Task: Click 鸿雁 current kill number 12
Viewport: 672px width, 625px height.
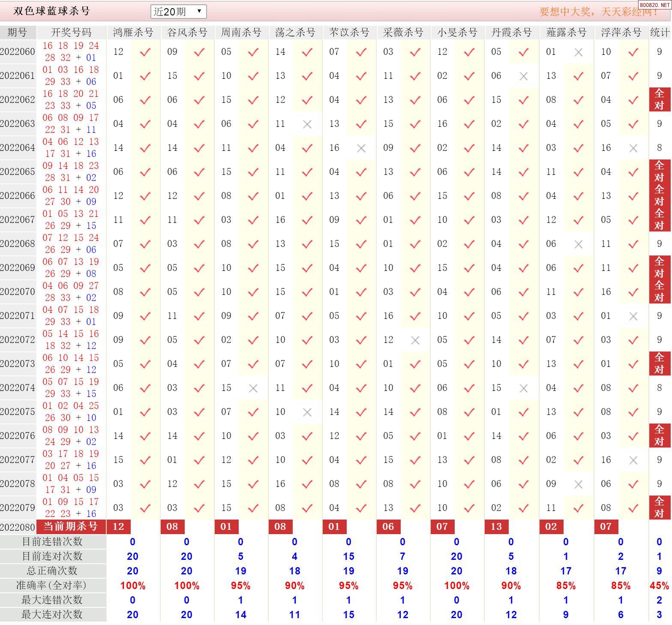Action: point(119,526)
